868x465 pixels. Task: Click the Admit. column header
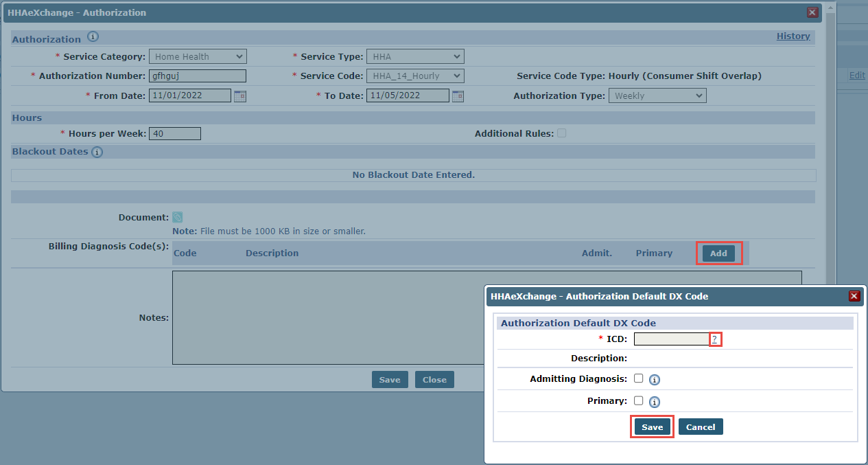[597, 253]
